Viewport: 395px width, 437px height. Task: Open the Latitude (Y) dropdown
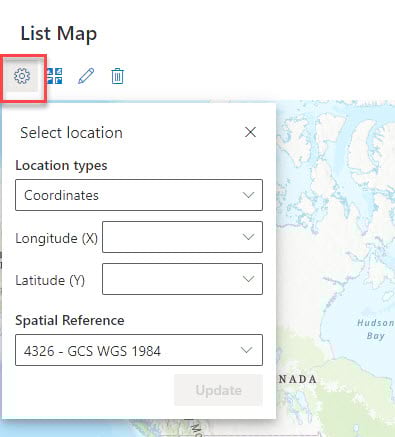coord(182,279)
